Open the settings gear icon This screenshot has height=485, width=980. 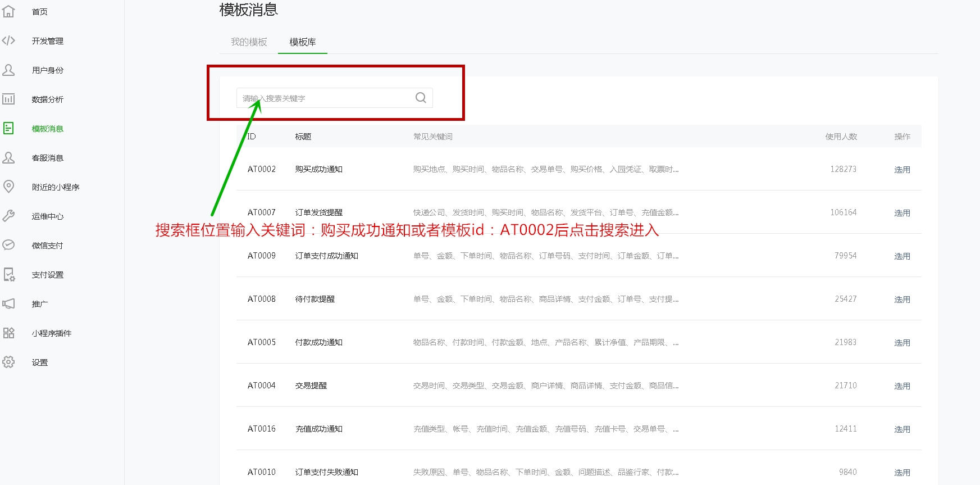pos(8,362)
